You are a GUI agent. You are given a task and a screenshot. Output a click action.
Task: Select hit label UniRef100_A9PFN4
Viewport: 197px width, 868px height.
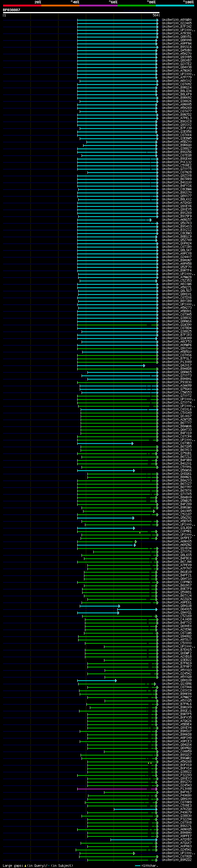tap(176, 43)
